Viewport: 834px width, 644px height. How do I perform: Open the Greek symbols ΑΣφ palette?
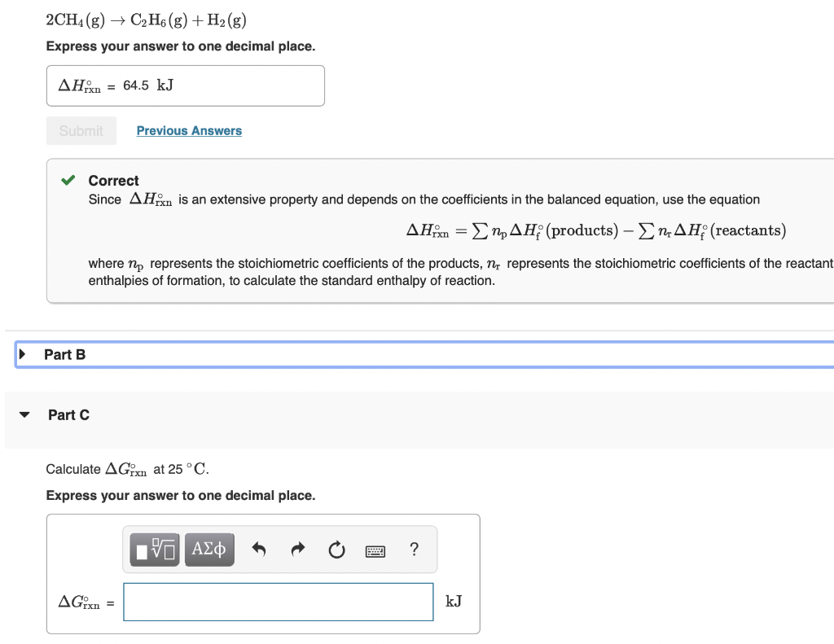208,549
